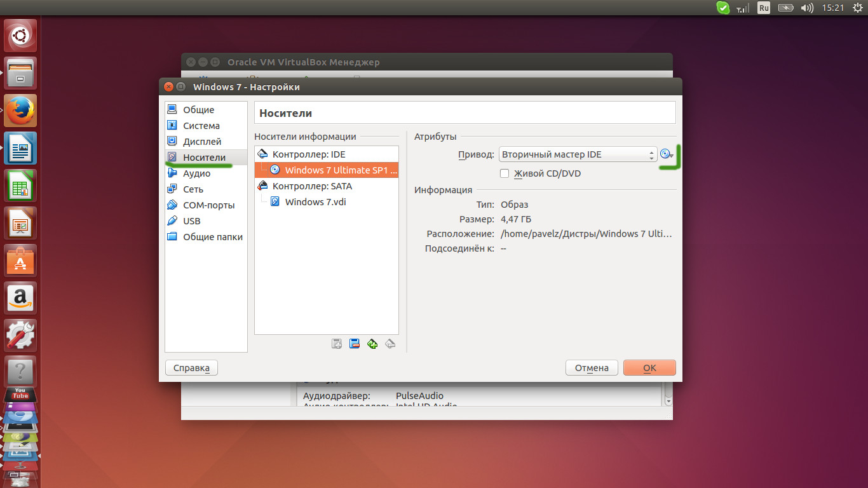The height and width of the screenshot is (488, 868).
Task: Select Windows 7.vdi in the storage tree
Action: coord(327,202)
